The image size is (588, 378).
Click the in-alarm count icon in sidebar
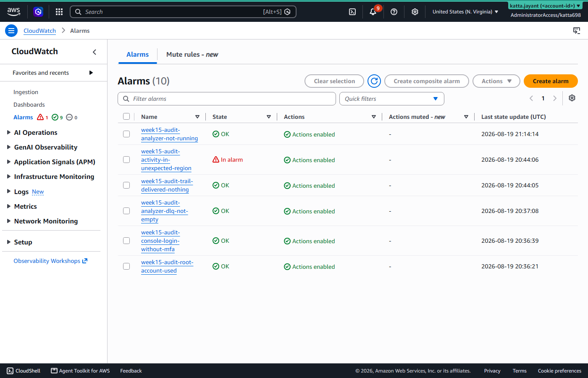pos(40,117)
